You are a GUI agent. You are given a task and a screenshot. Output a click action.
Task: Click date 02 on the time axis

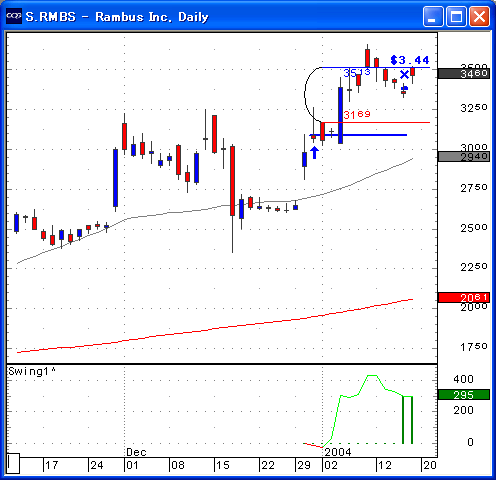pyautogui.click(x=331, y=465)
